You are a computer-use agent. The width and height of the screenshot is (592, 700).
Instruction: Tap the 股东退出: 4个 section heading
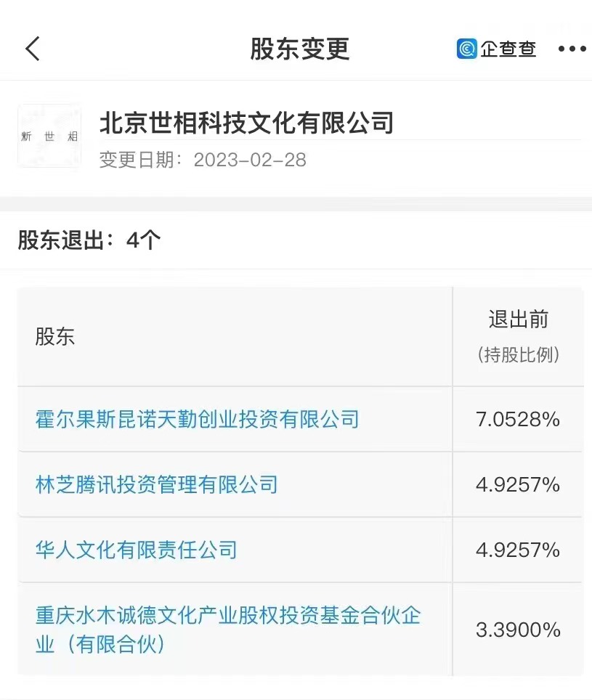[x=89, y=240]
